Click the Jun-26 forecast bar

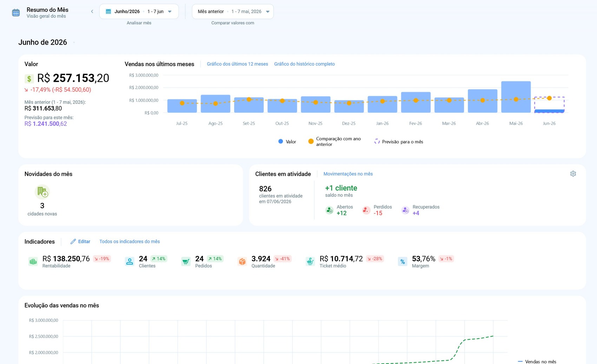pyautogui.click(x=549, y=105)
